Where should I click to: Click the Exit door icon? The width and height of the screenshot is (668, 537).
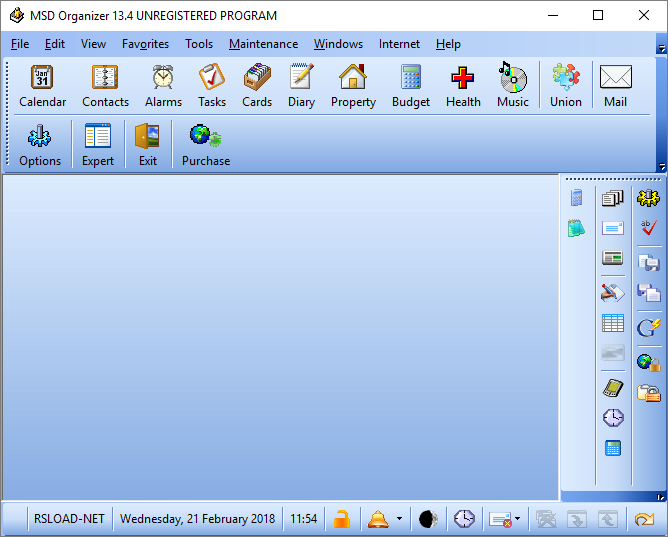(147, 136)
